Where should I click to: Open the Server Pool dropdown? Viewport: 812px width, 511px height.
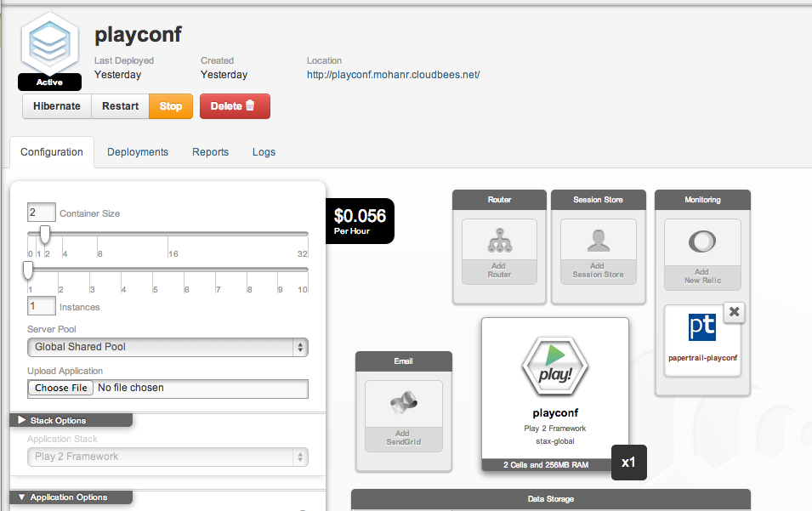(x=168, y=347)
